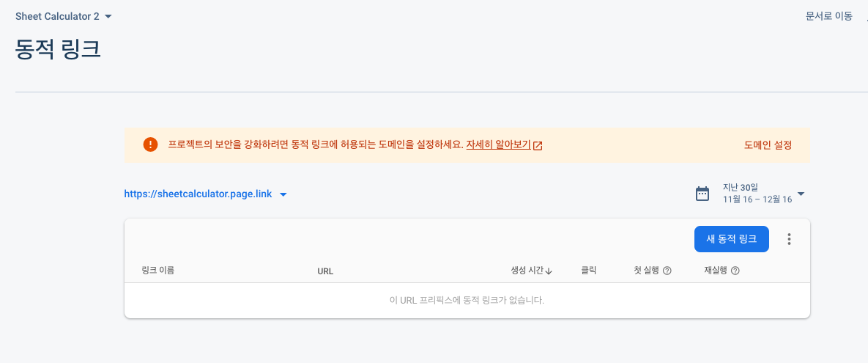Open the 지난 30일 date range dropdown

coord(764,194)
